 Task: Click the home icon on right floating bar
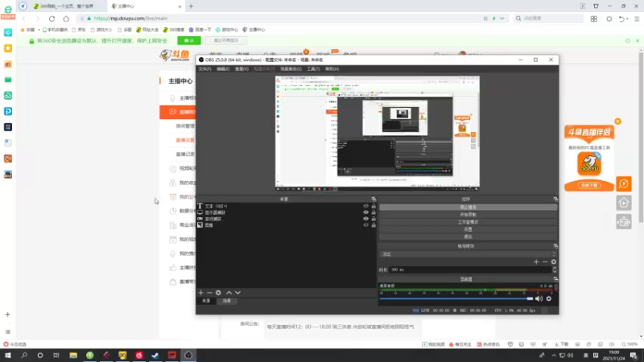click(624, 203)
